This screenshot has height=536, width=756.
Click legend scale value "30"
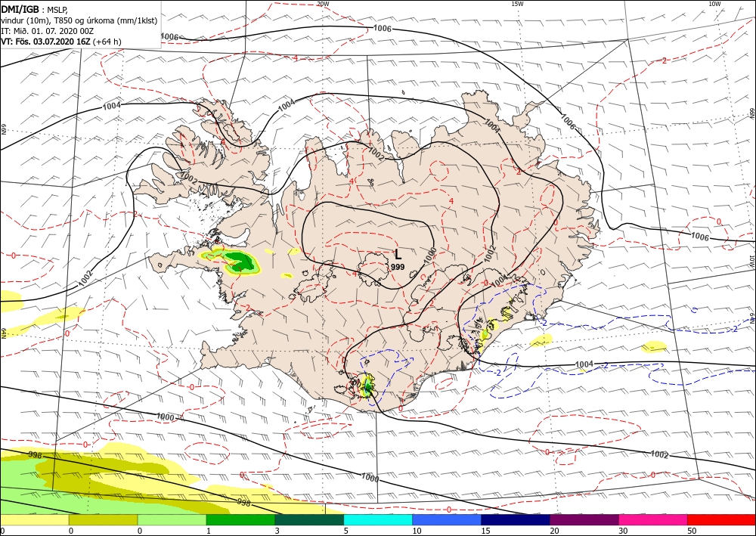(x=623, y=531)
